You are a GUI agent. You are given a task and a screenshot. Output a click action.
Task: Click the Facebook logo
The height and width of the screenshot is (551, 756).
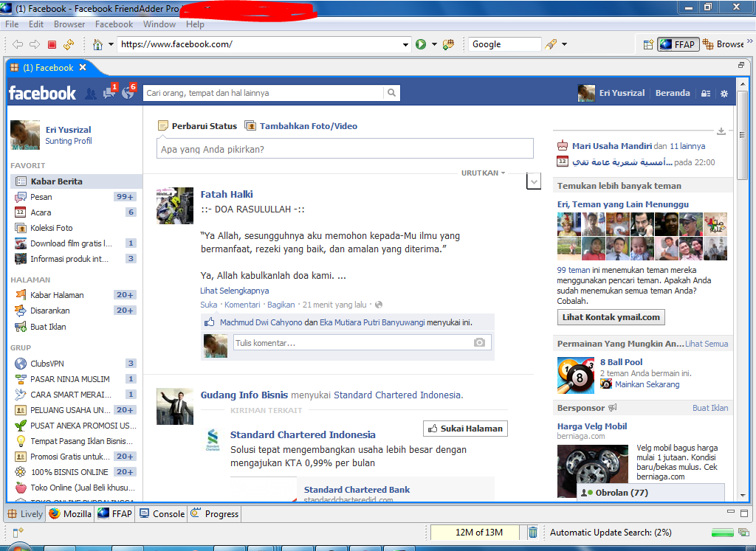[42, 93]
